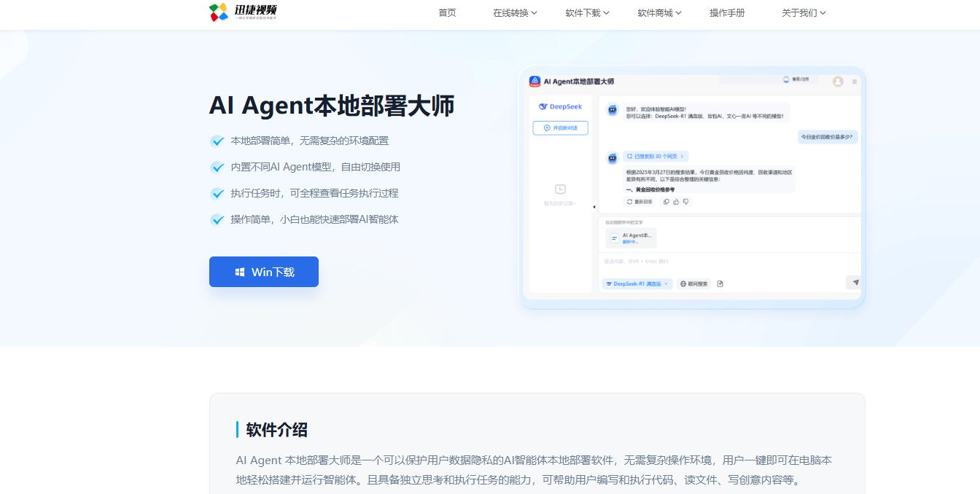The height and width of the screenshot is (494, 980).
Task: Open the 在线转换 menu
Action: point(515,13)
